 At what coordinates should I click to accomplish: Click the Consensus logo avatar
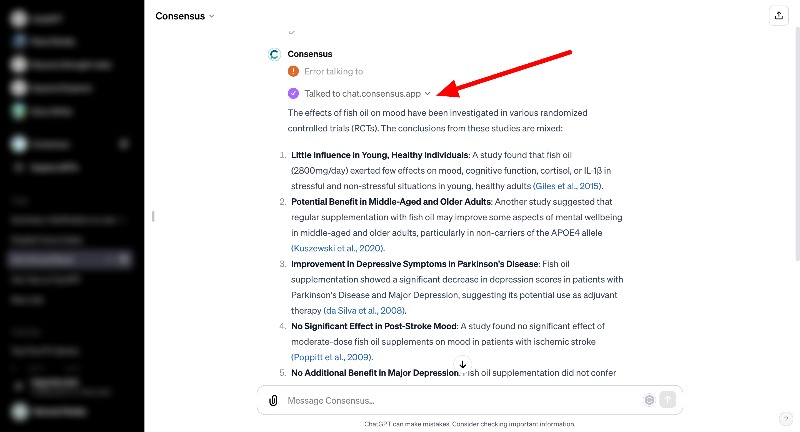274,54
